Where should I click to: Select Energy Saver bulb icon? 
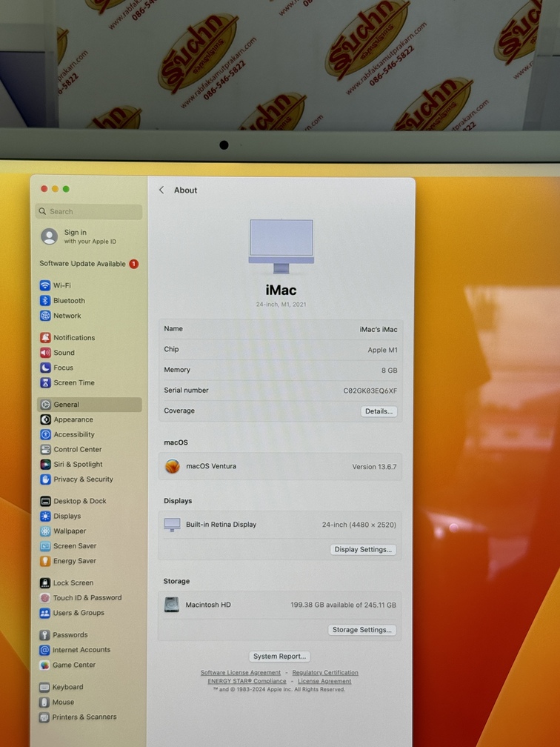click(x=45, y=561)
